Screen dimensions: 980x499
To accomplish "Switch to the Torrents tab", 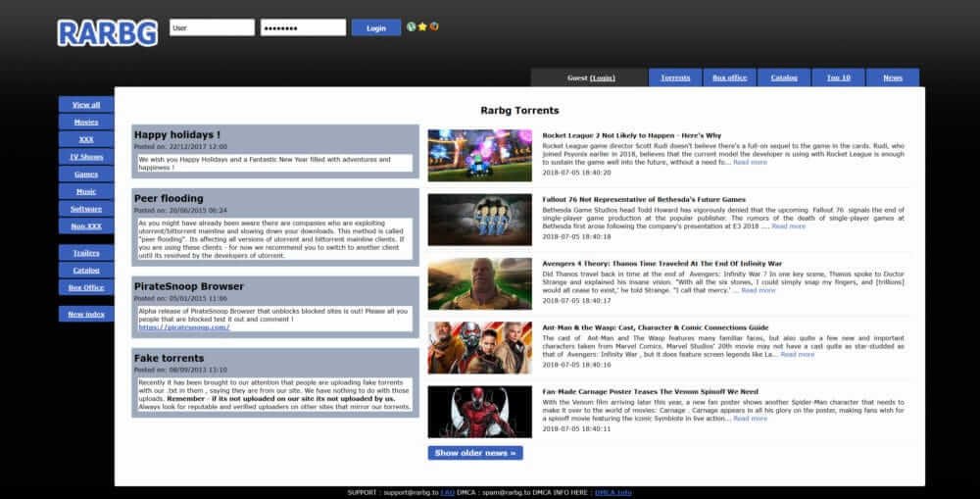I will click(675, 77).
